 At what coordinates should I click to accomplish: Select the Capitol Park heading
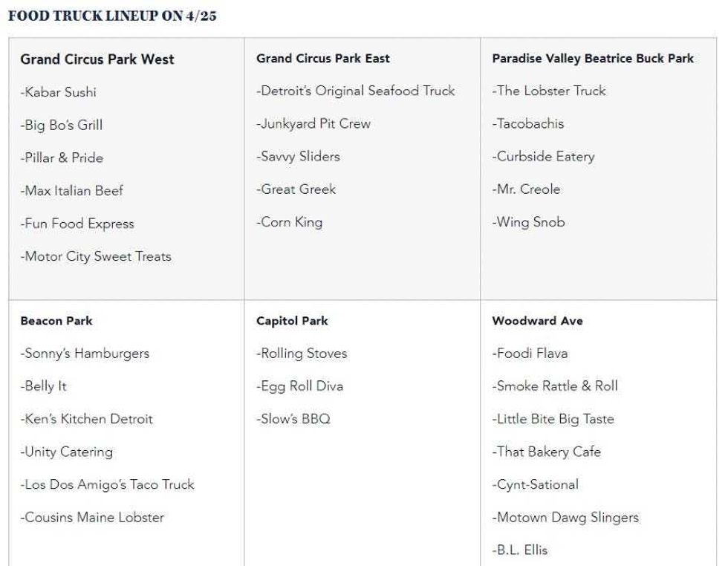(292, 321)
